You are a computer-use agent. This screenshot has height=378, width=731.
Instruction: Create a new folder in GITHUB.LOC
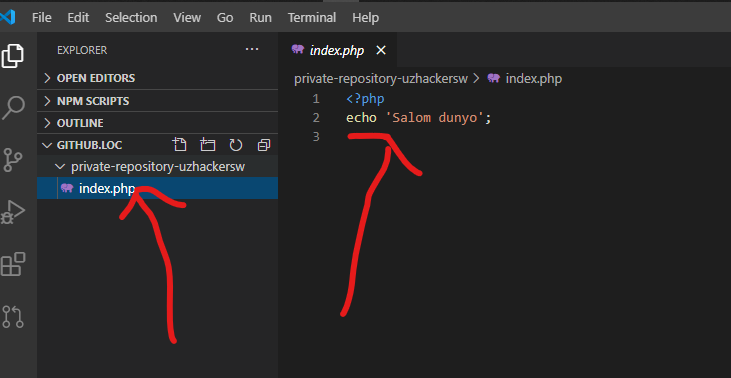[207, 145]
